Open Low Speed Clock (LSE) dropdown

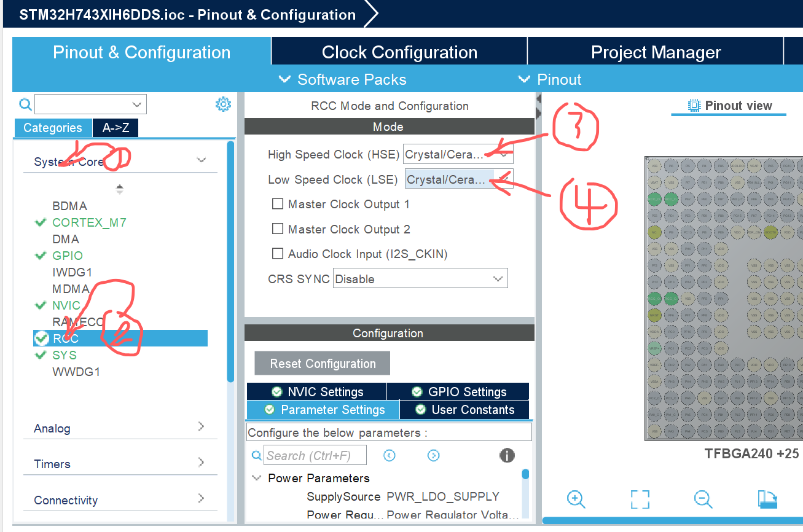pyautogui.click(x=459, y=179)
